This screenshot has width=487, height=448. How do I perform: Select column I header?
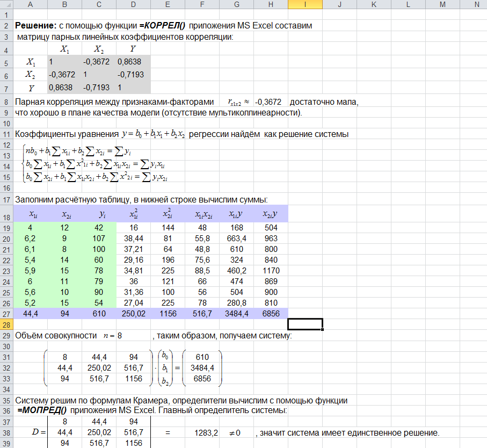305,5
